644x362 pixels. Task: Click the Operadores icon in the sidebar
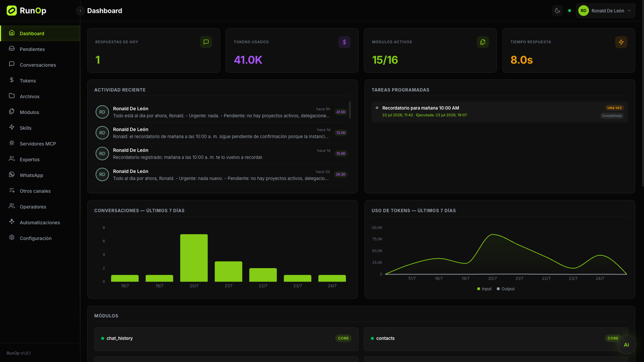[12, 206]
